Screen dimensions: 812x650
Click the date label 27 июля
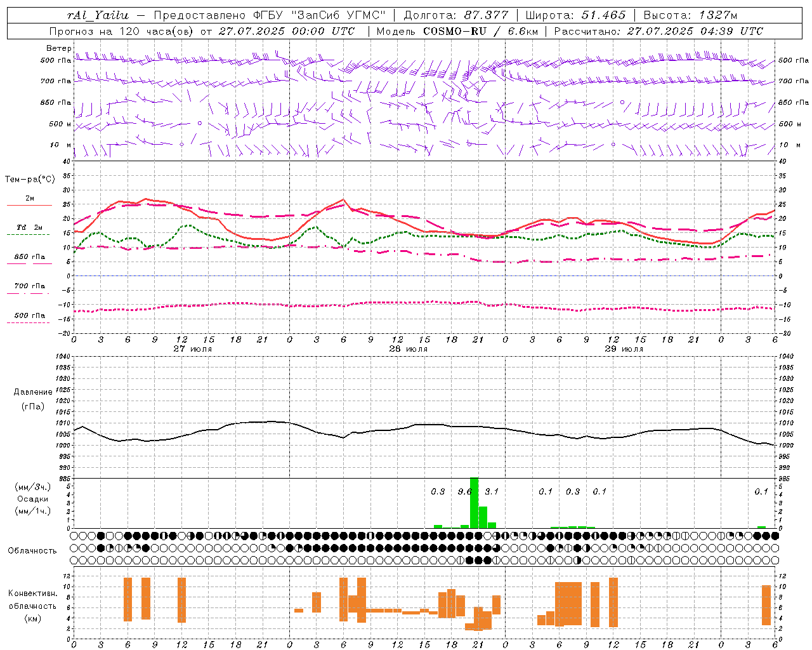click(193, 348)
